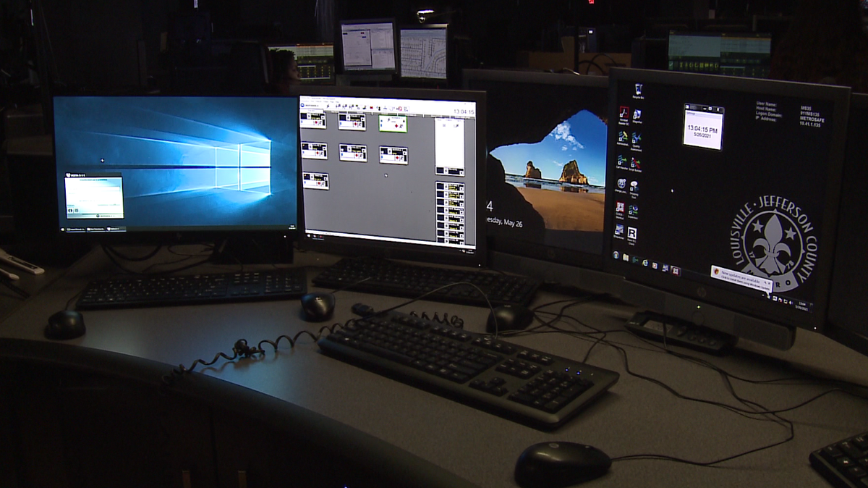Click the 'New updates are available' notification
This screenshot has width=868, height=488.
[x=741, y=279]
